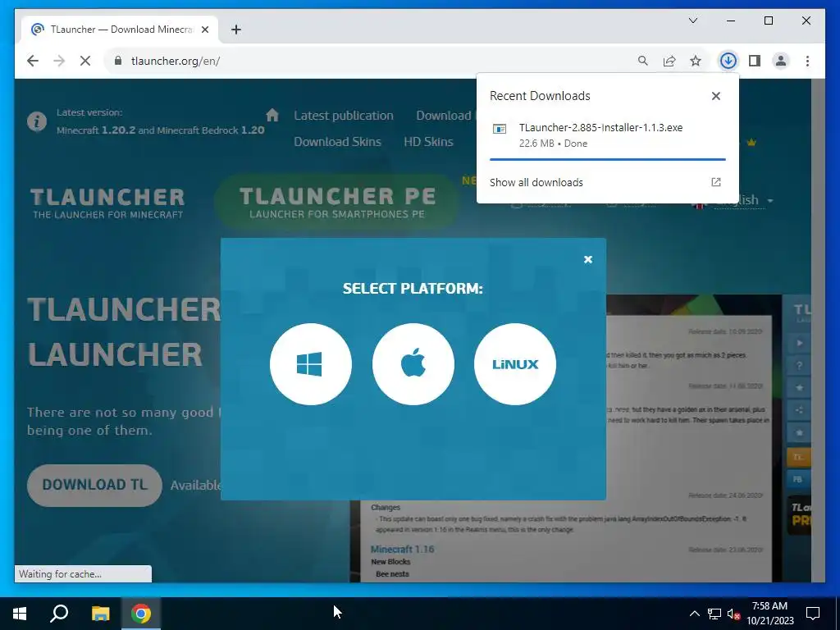Click the download progress bar

tap(608, 159)
